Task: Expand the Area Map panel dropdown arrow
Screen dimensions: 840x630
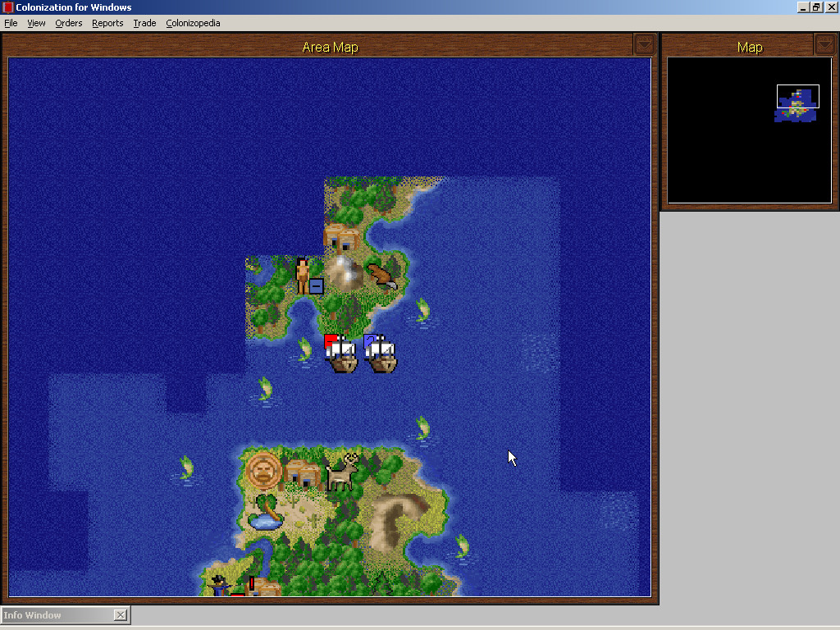Action: pos(644,44)
